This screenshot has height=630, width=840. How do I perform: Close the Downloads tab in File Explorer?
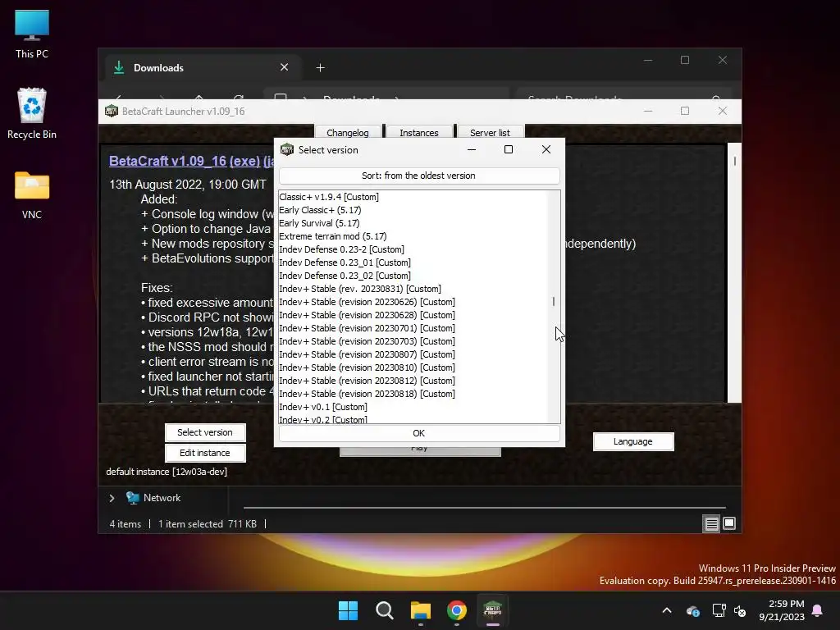click(x=285, y=67)
